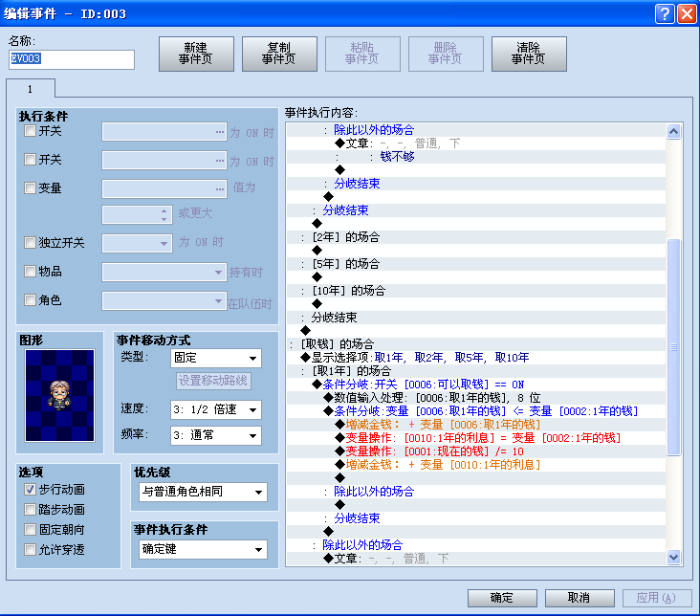Select the [取1年] 的场合 line
Image resolution: width=700 pixels, height=616 pixels.
tap(476, 371)
